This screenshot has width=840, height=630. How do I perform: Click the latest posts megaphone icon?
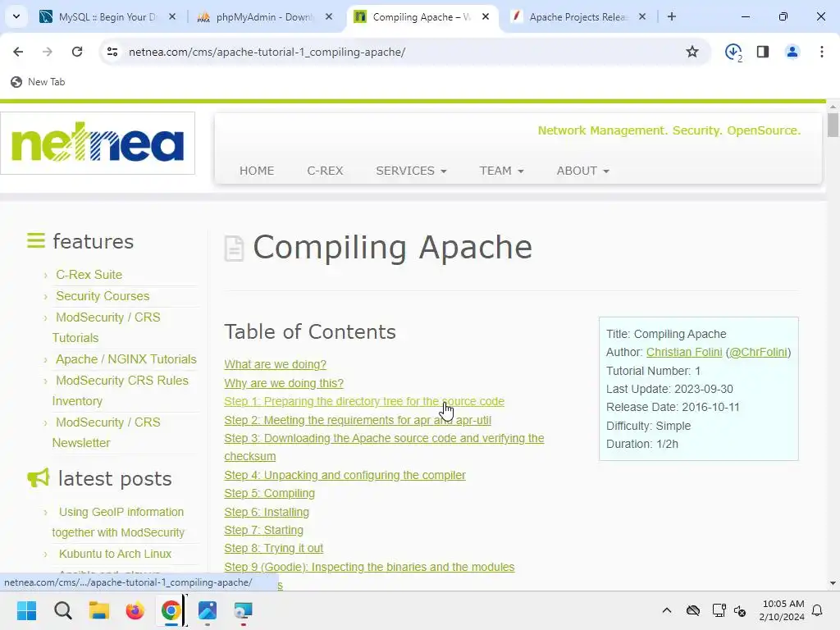pos(39,477)
